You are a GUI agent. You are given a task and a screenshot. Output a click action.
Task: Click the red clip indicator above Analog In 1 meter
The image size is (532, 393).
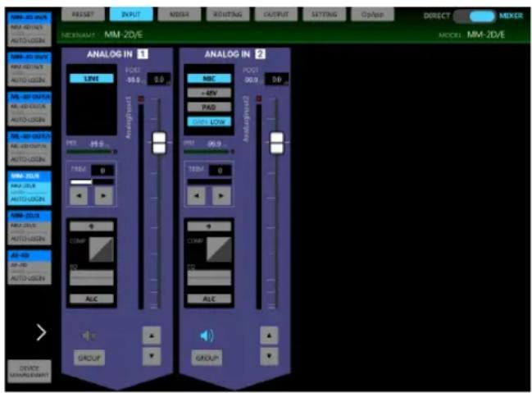tap(141, 98)
